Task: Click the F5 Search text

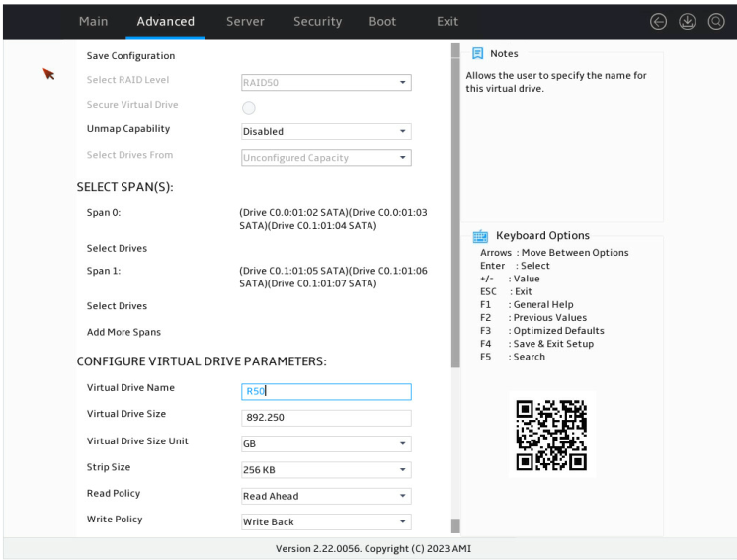Action: click(x=513, y=357)
